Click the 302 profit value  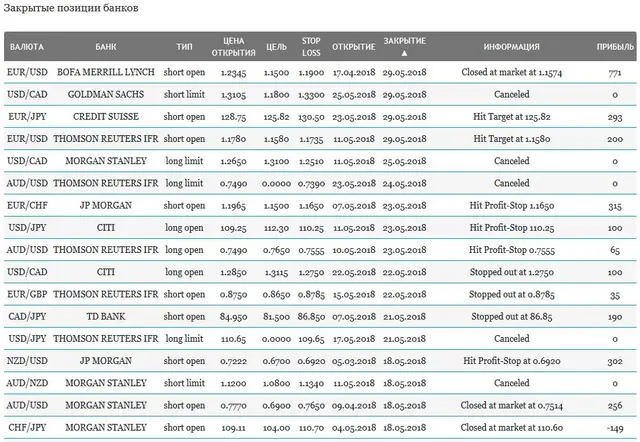[615, 361]
